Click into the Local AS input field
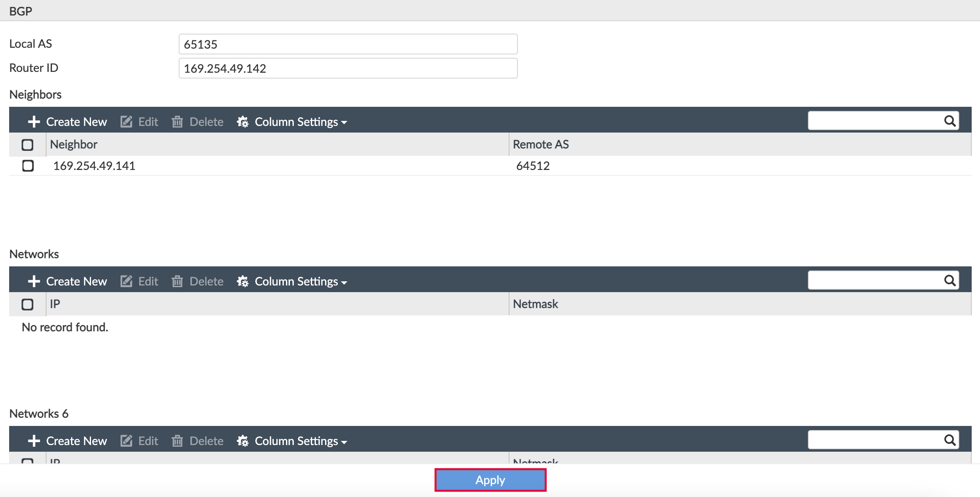980x497 pixels. 348,44
